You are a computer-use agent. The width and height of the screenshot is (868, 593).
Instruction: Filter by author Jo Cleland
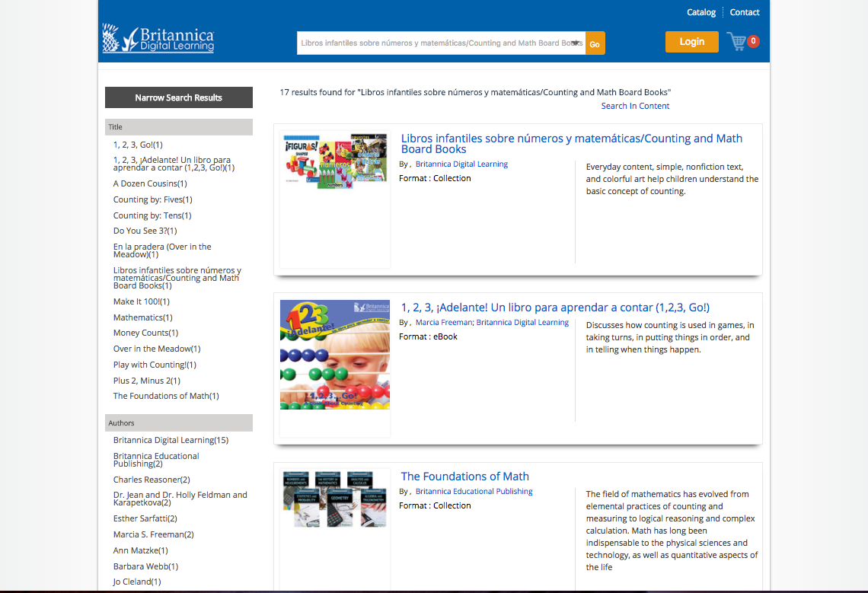click(x=137, y=582)
